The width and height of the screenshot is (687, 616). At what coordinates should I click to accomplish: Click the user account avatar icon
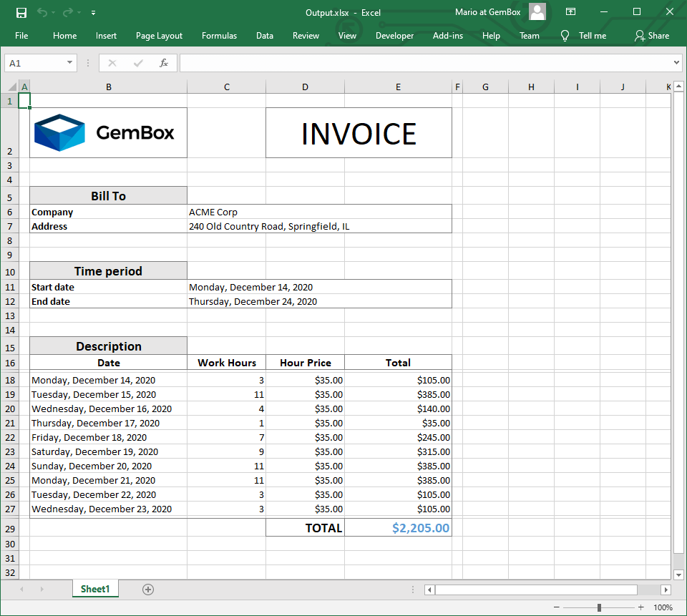click(x=537, y=12)
